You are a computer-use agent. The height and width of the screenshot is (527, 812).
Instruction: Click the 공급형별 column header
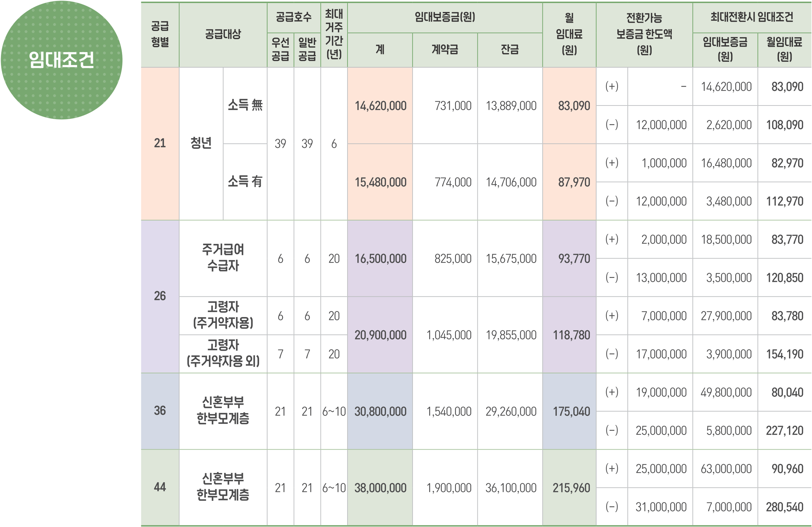(x=160, y=34)
